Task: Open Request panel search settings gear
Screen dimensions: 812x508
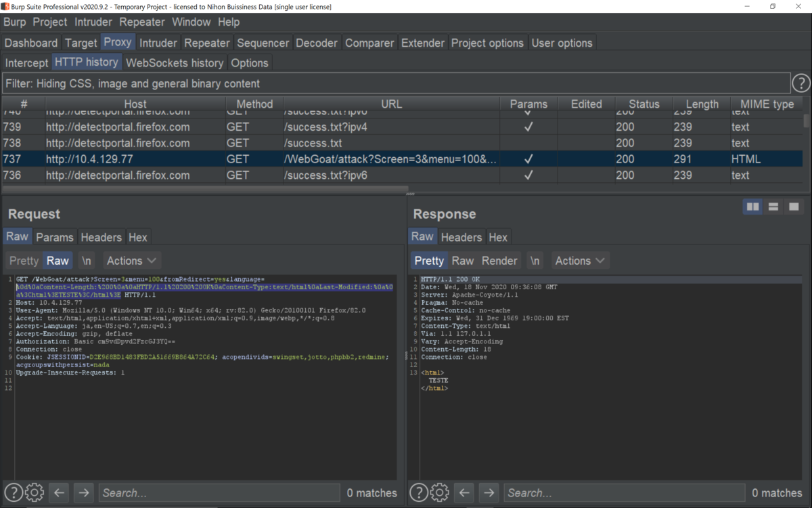Action: [34, 492]
